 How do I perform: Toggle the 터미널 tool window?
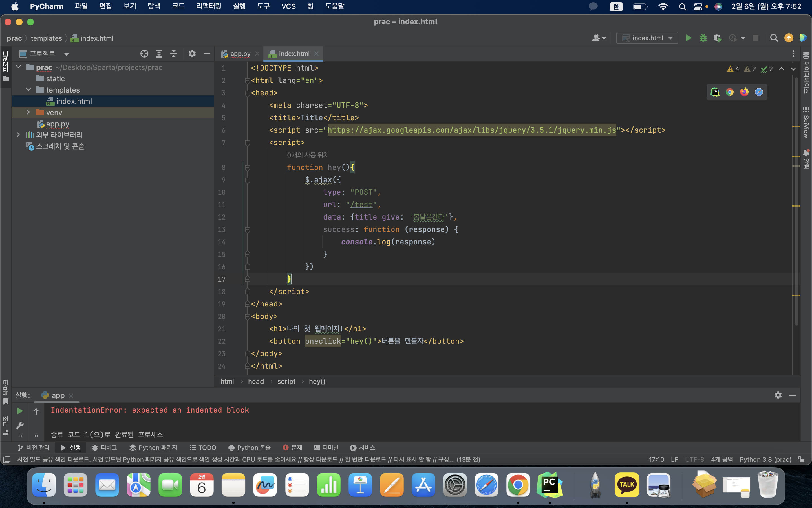point(326,448)
